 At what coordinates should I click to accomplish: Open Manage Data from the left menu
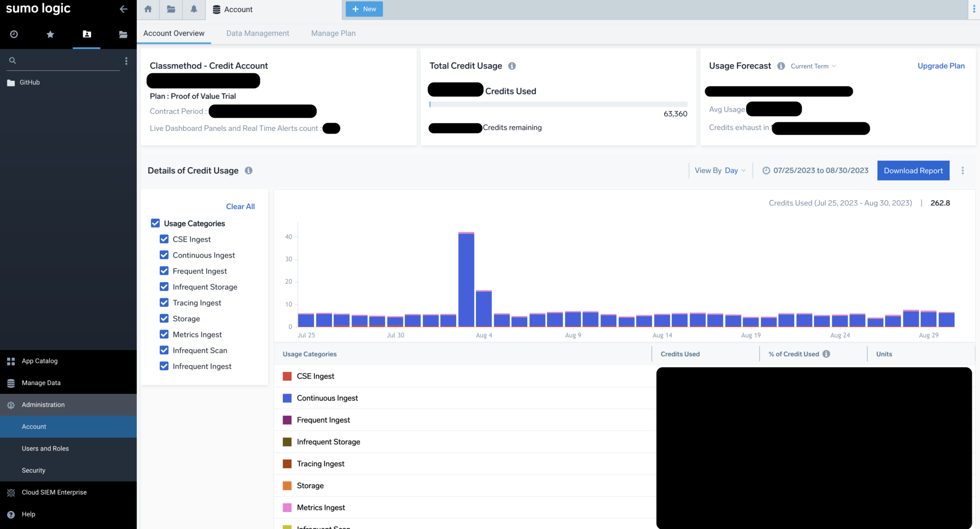coord(41,383)
